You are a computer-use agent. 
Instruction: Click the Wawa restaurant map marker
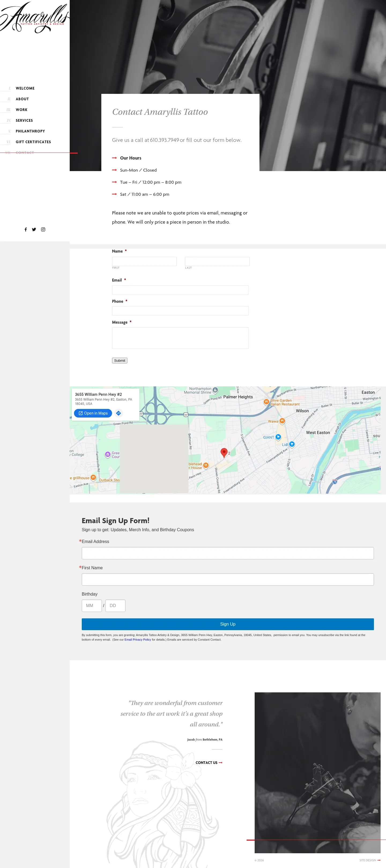282,421
